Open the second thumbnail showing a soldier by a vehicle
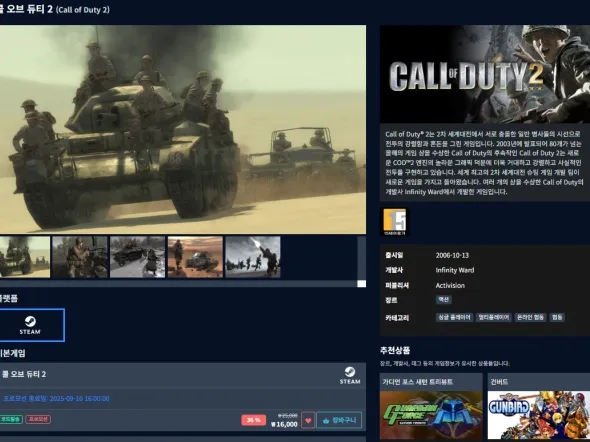The image size is (590, 442). pyautogui.click(x=80, y=257)
